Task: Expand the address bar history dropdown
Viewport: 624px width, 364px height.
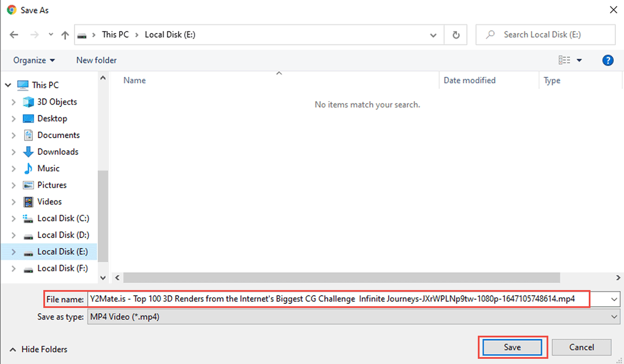Action: pos(433,35)
